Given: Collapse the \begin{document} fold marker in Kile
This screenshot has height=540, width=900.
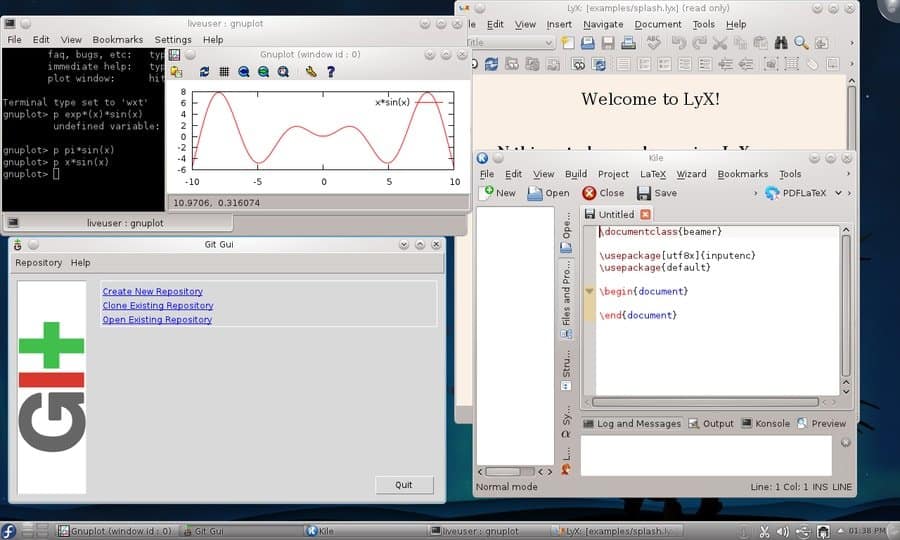Looking at the screenshot, I should (x=589, y=292).
